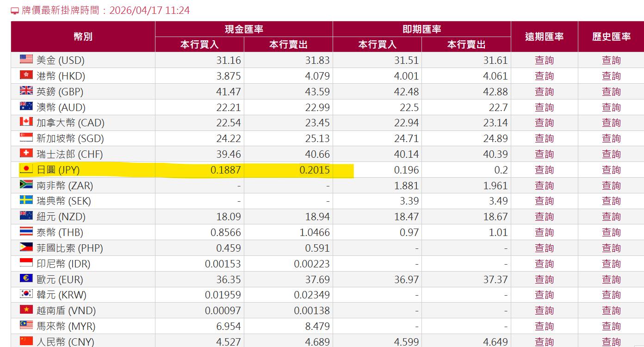644x347 pixels.
Task: Click the SEK Swedish flag icon
Action: click(x=27, y=201)
